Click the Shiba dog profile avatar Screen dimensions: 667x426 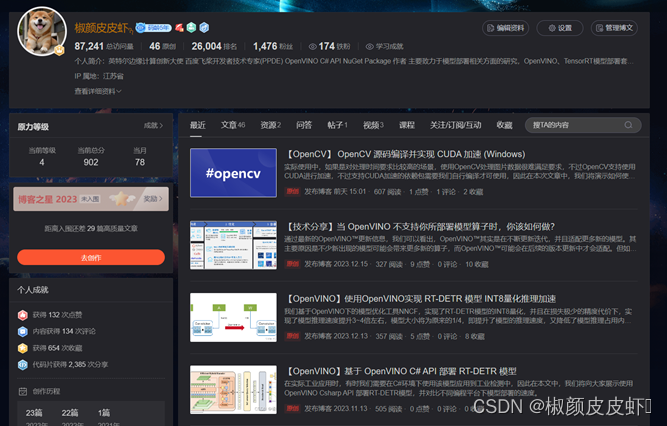[x=42, y=31]
